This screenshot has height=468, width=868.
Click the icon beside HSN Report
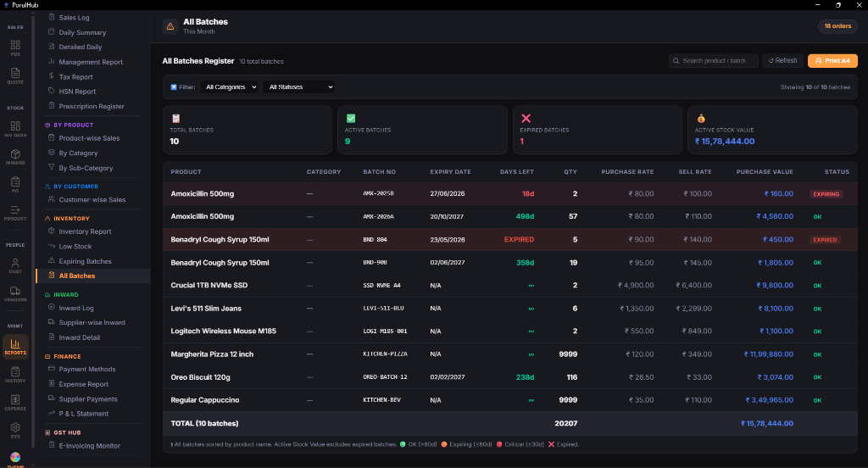click(52, 91)
